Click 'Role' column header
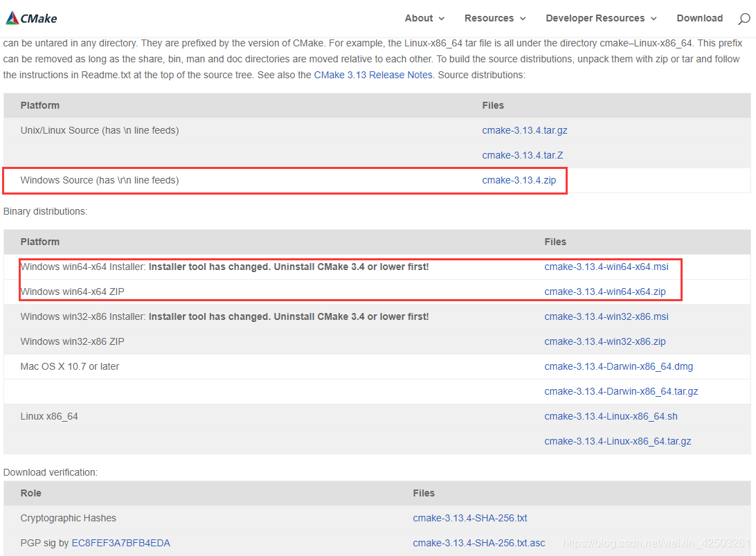This screenshot has height=556, width=756. [x=31, y=493]
